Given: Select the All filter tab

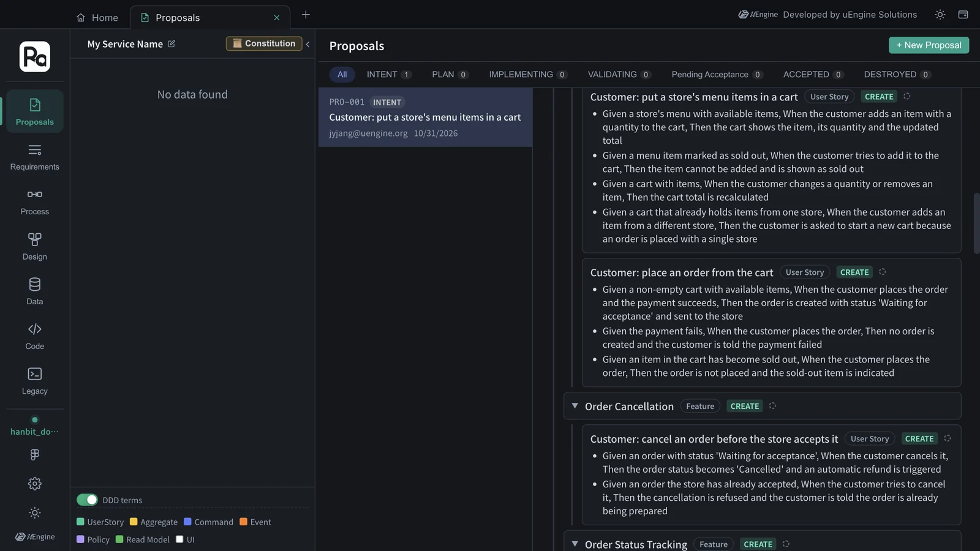Looking at the screenshot, I should tap(342, 75).
